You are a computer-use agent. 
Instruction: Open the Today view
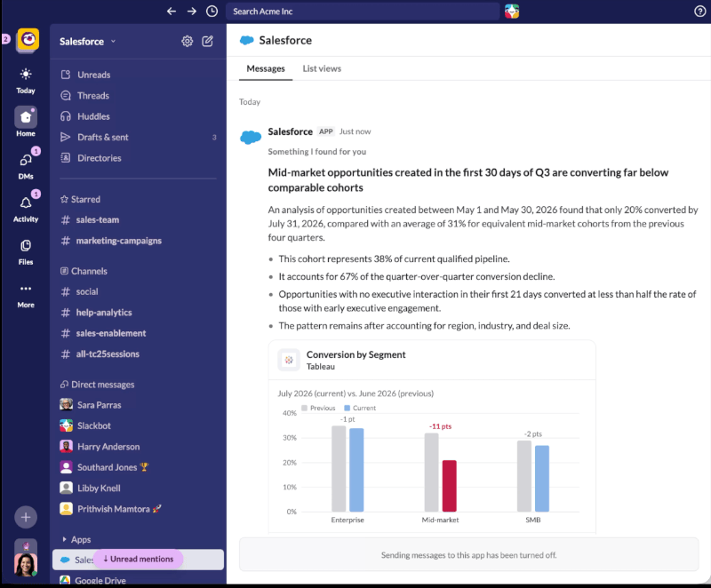26,81
